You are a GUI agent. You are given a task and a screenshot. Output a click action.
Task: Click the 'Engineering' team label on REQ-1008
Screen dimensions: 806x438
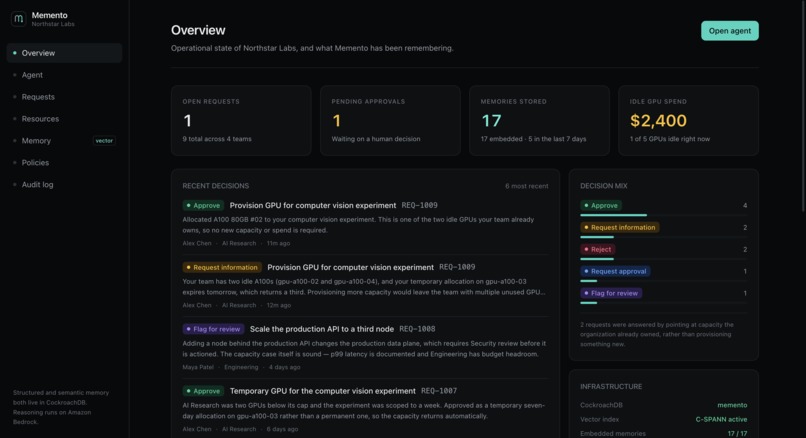(241, 367)
